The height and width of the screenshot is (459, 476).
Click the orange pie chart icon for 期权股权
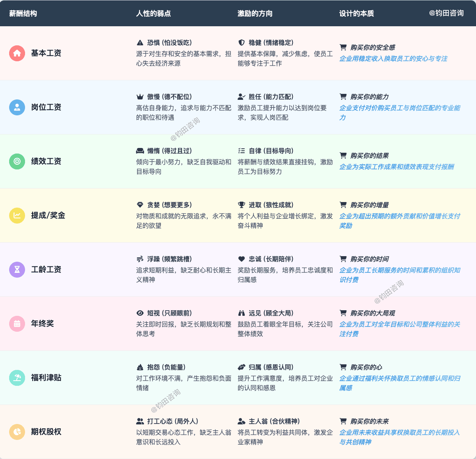(17, 432)
